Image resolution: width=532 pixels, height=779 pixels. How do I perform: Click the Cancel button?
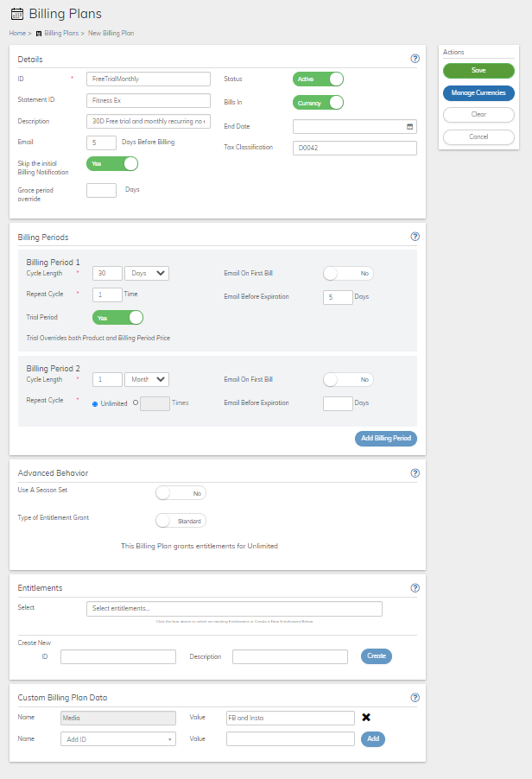click(478, 137)
